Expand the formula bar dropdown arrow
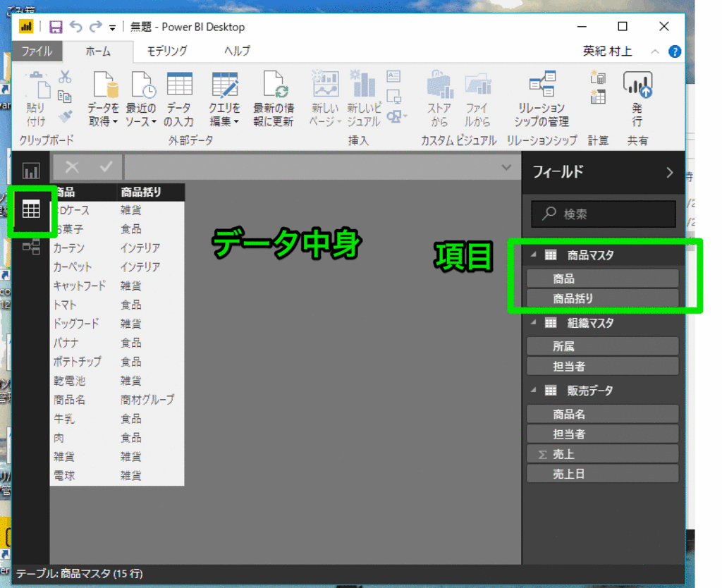The height and width of the screenshot is (588, 722). click(506, 168)
